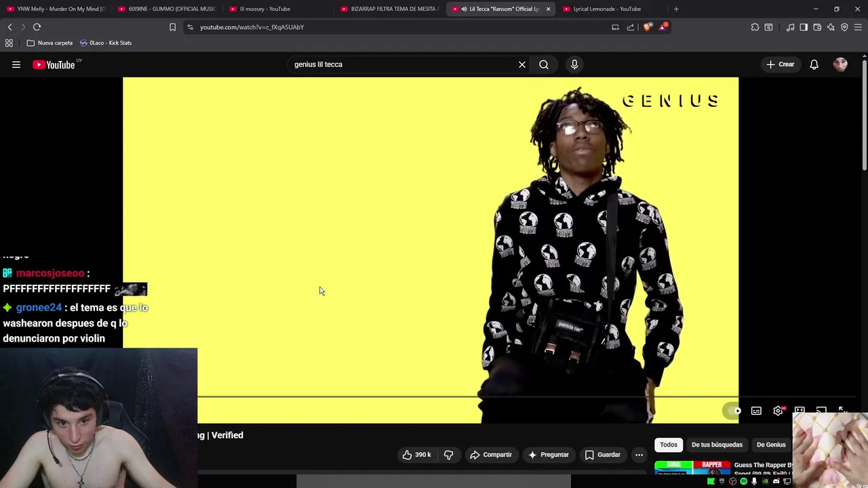Go back in browser history
The width and height of the screenshot is (868, 488).
(9, 27)
